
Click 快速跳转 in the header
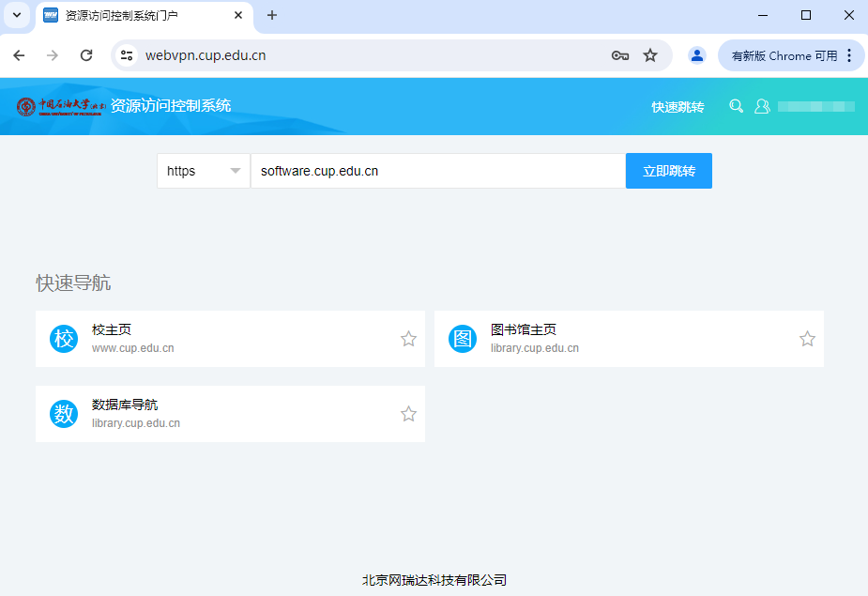[678, 107]
